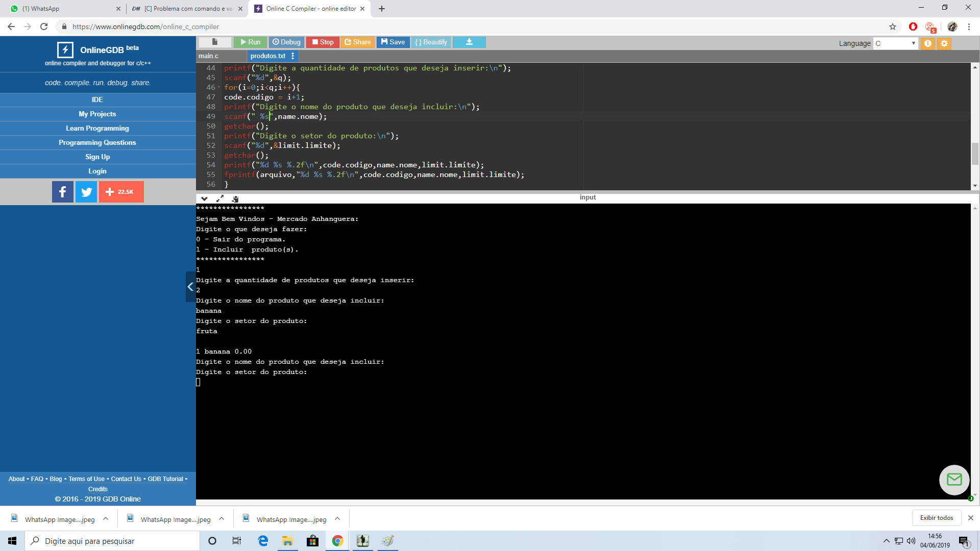Open My Projects in sidebar

click(97, 114)
